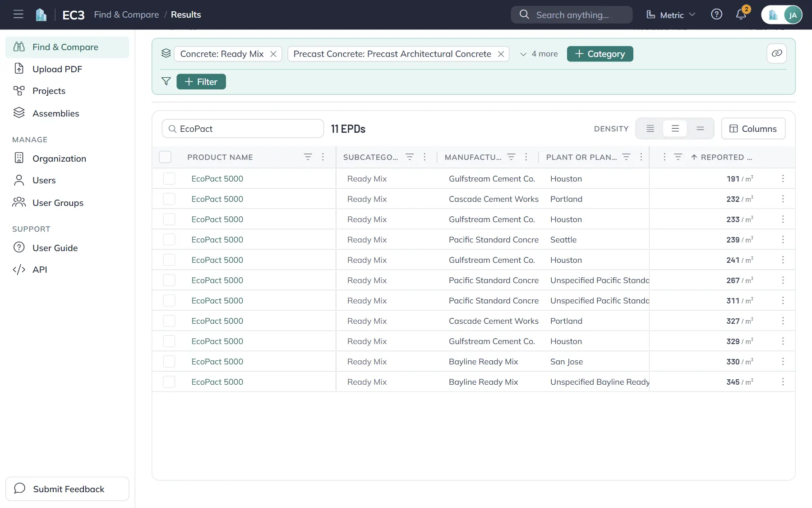Open Find & Compare breadcrumb link
This screenshot has height=508, width=812.
tap(126, 14)
